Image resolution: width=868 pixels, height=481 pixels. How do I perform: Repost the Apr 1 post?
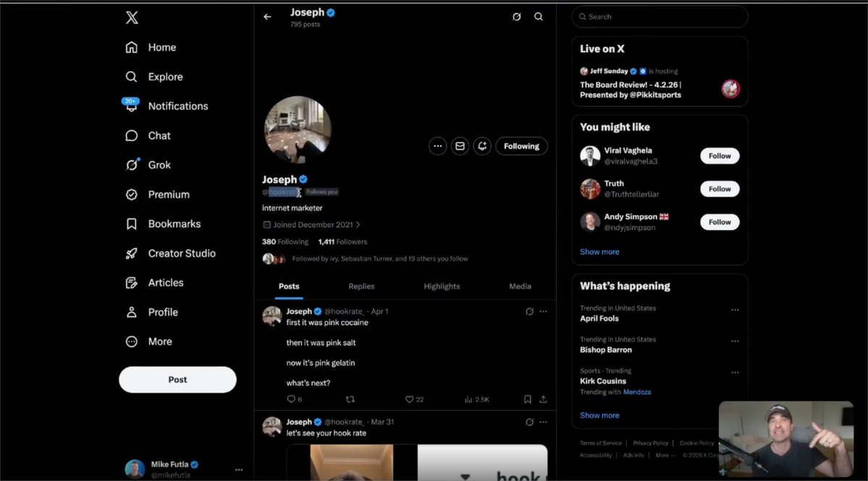tap(350, 399)
